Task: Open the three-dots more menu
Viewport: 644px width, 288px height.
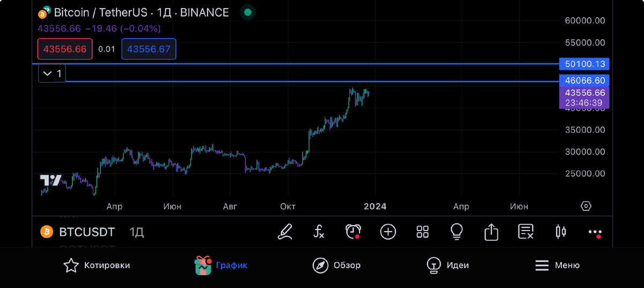Action: tap(595, 233)
